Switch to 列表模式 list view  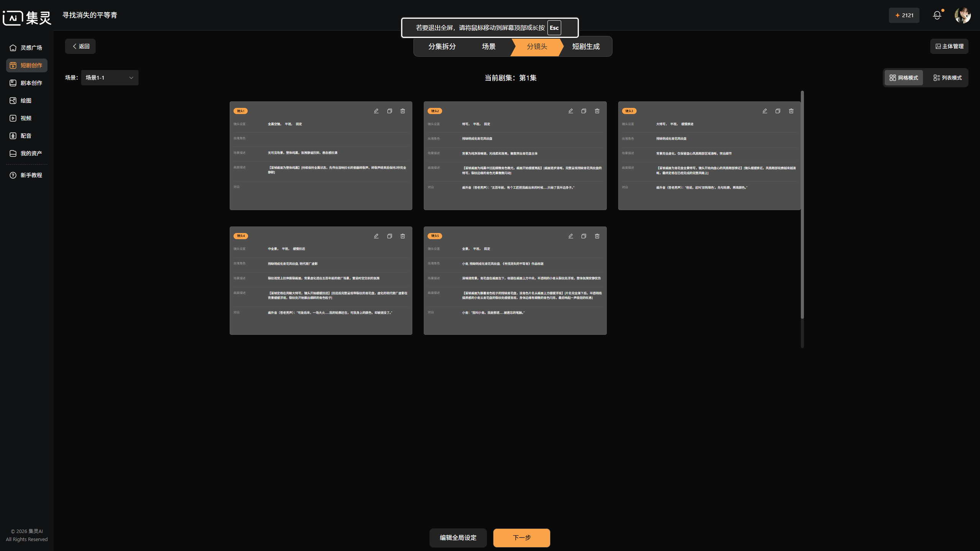(947, 78)
